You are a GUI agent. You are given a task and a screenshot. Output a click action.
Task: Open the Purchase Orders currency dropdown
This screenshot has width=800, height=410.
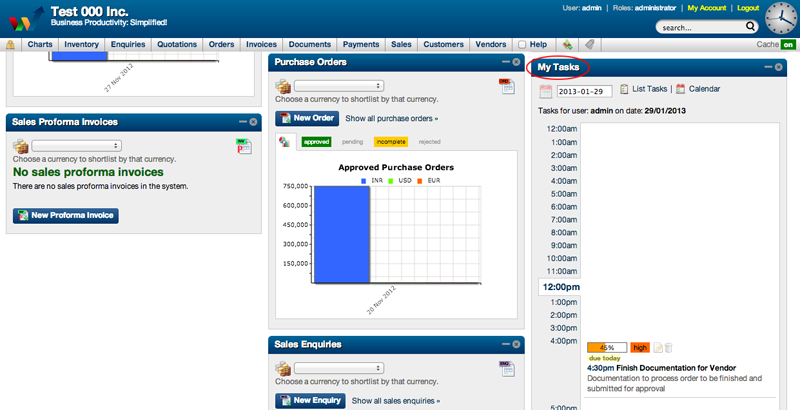click(x=339, y=87)
